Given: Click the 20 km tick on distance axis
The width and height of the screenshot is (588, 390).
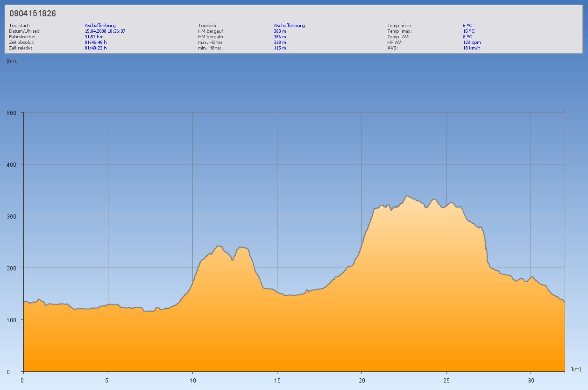Looking at the screenshot, I should click(361, 380).
